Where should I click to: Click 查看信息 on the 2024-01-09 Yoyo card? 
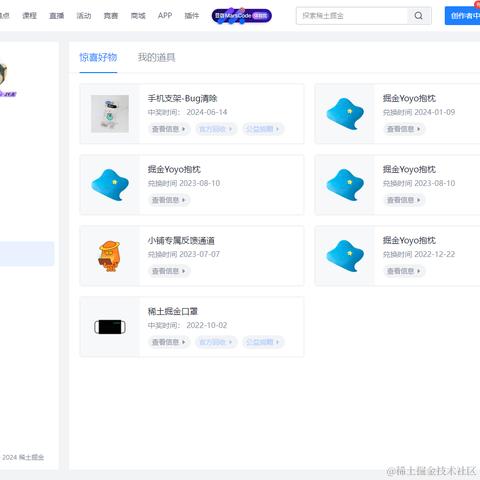404,129
